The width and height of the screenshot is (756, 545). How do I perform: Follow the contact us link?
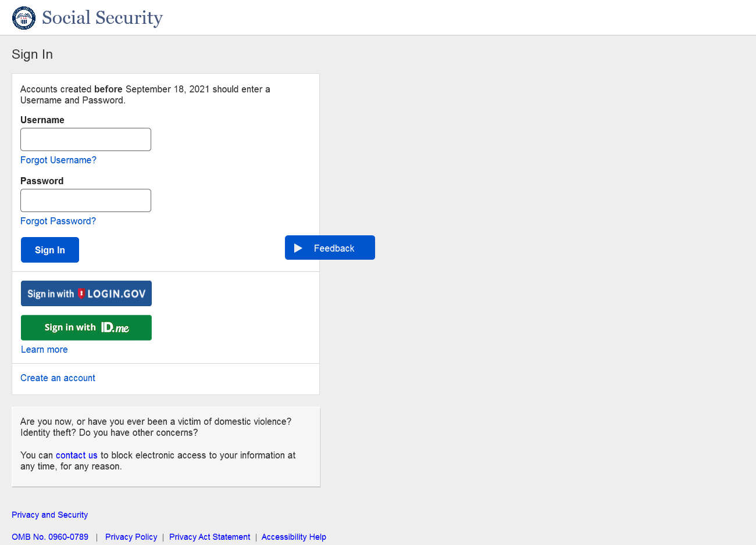76,456
